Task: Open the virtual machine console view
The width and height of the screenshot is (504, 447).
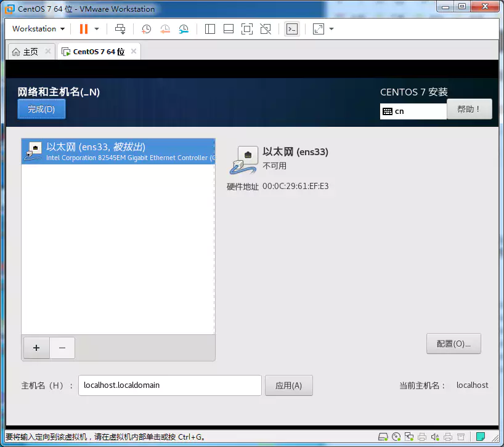Action: coord(291,29)
